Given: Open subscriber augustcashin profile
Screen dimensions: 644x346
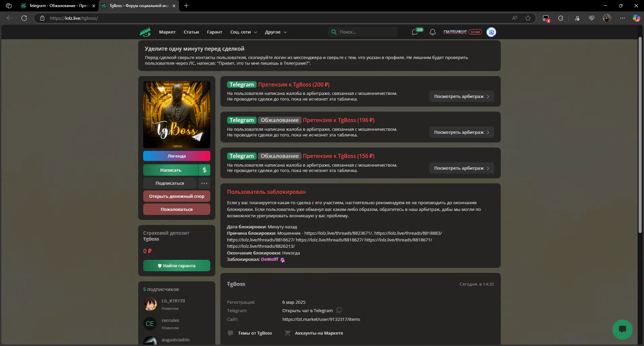Looking at the screenshot, I should tap(175, 340).
